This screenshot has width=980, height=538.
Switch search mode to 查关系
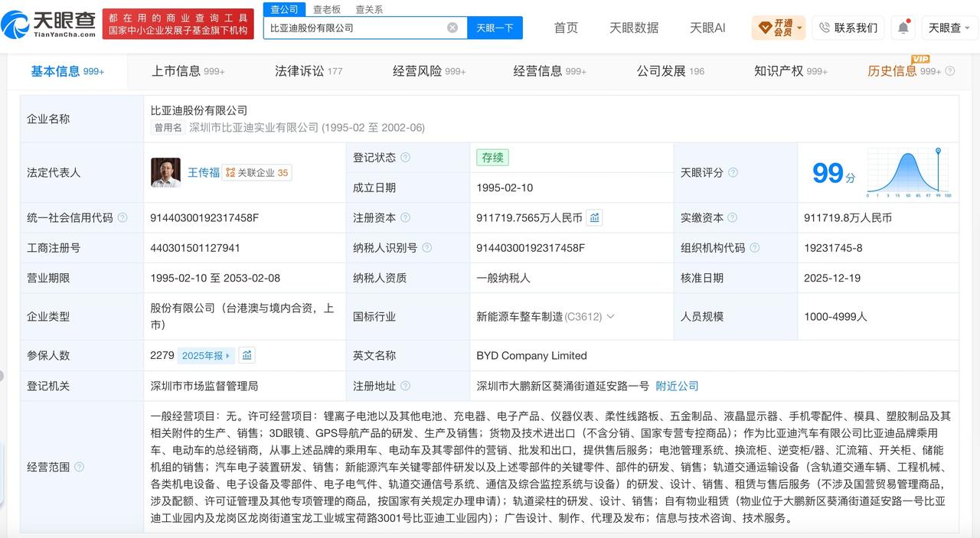(369, 9)
